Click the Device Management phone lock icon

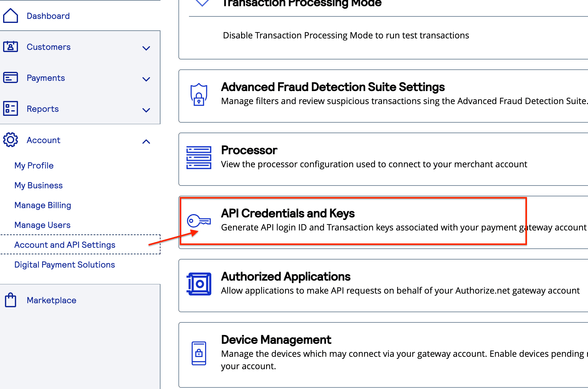[199, 353]
